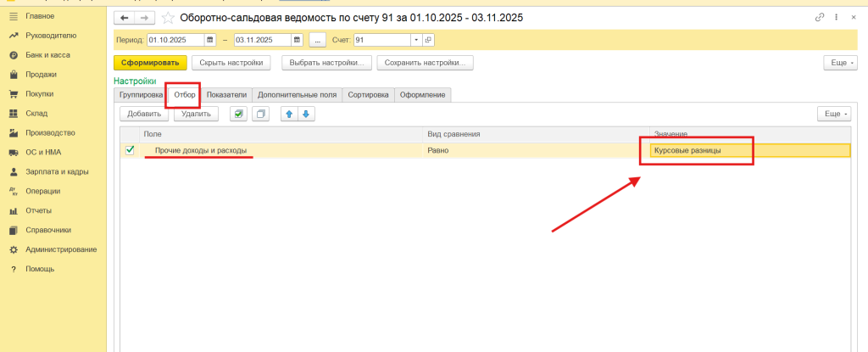Click the Производство factory icon
Viewport: 868px width, 352px height.
coord(14,133)
